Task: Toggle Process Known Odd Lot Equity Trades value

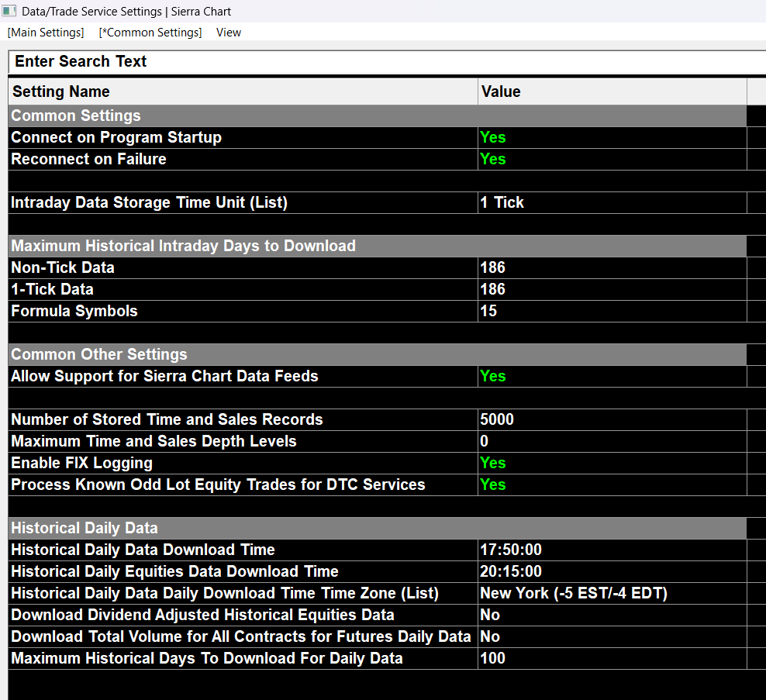Action: (x=612, y=484)
